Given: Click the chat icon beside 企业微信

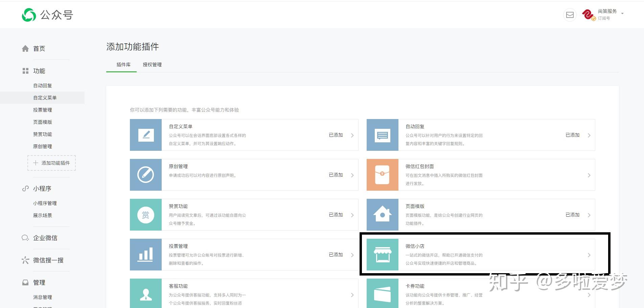Looking at the screenshot, I should point(25,238).
